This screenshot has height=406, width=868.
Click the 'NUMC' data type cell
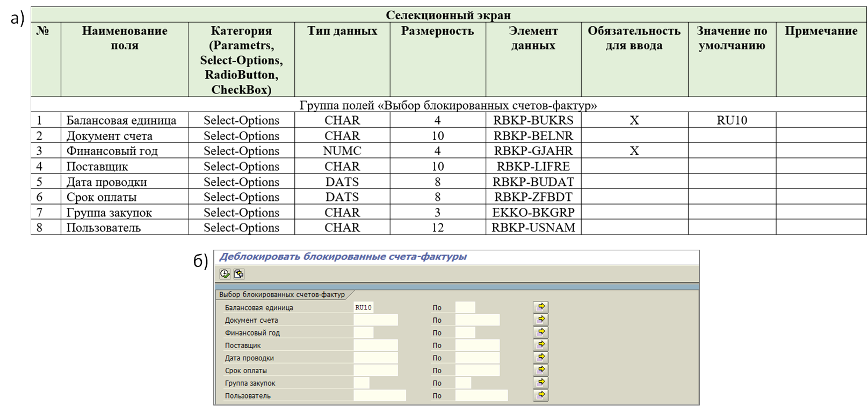point(342,151)
